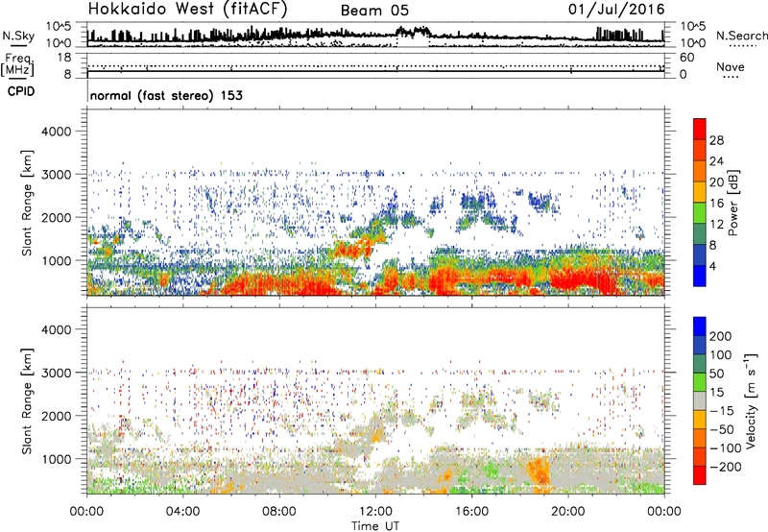Click the '20:00' time tick label
This screenshot has height=532, width=768.
pyautogui.click(x=567, y=512)
